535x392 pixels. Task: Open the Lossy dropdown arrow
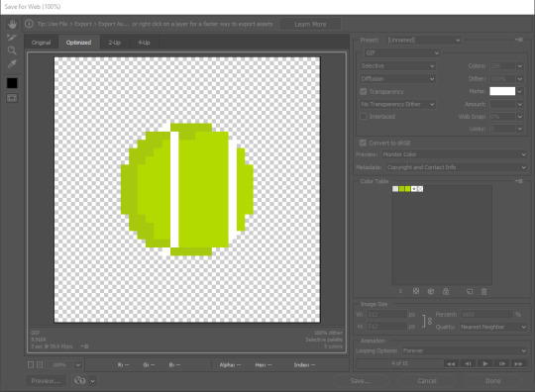coord(520,129)
